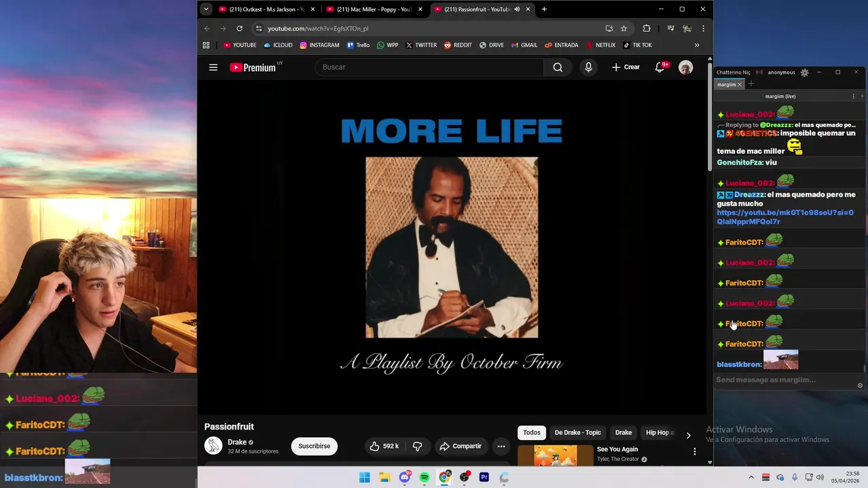Click install/cast icon in address bar
The width and height of the screenshot is (868, 488).
(609, 28)
